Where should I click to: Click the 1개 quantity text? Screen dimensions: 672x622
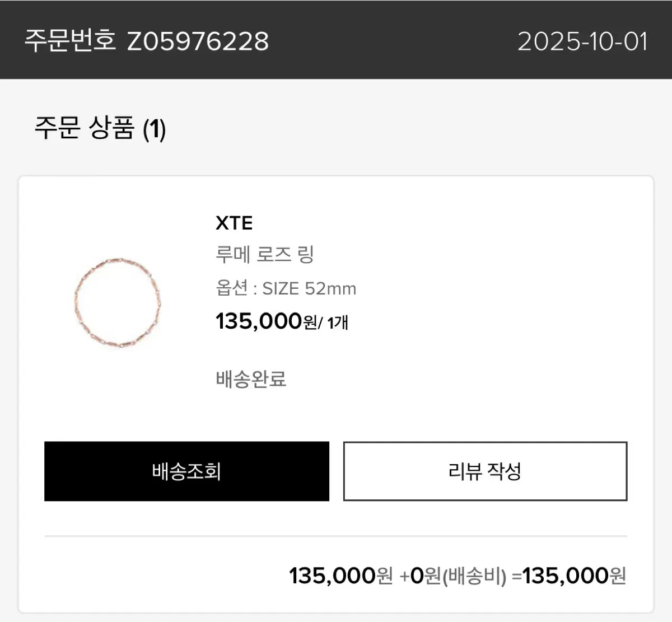[338, 322]
